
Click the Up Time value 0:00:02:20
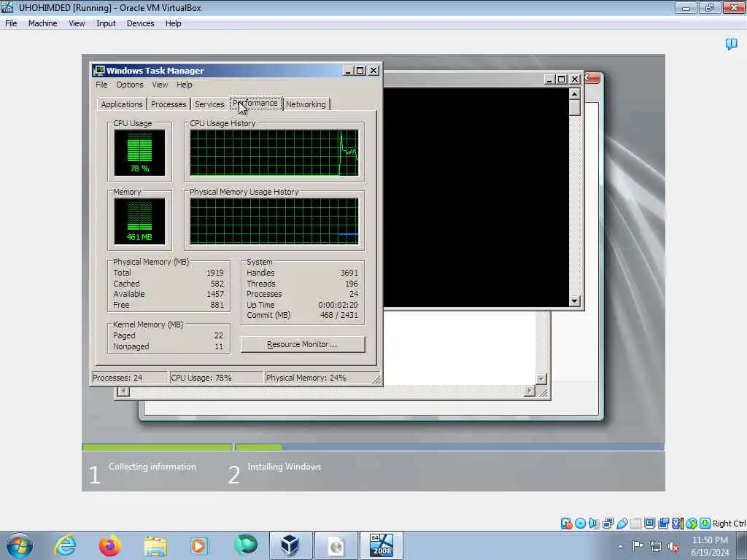point(338,305)
